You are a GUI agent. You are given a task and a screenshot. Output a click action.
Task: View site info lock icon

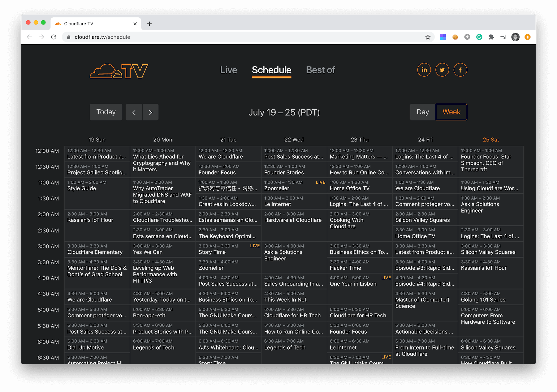pos(68,37)
